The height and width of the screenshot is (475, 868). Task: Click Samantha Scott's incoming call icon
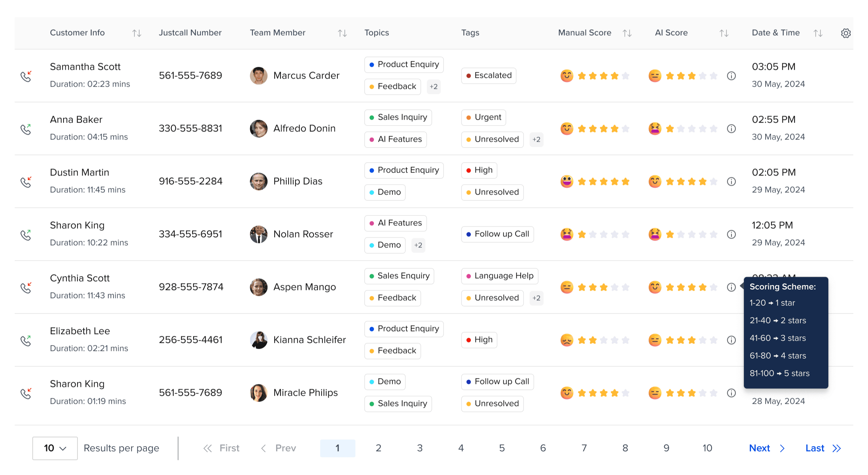[26, 76]
